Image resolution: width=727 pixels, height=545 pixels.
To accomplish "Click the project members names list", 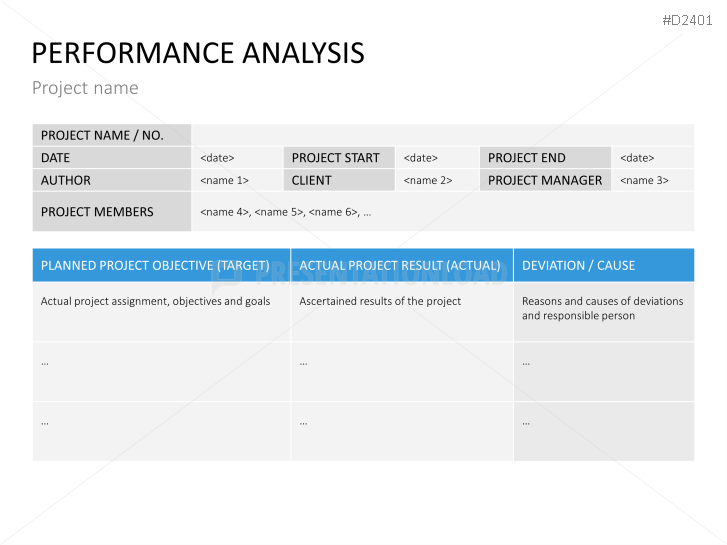I will tap(286, 212).
